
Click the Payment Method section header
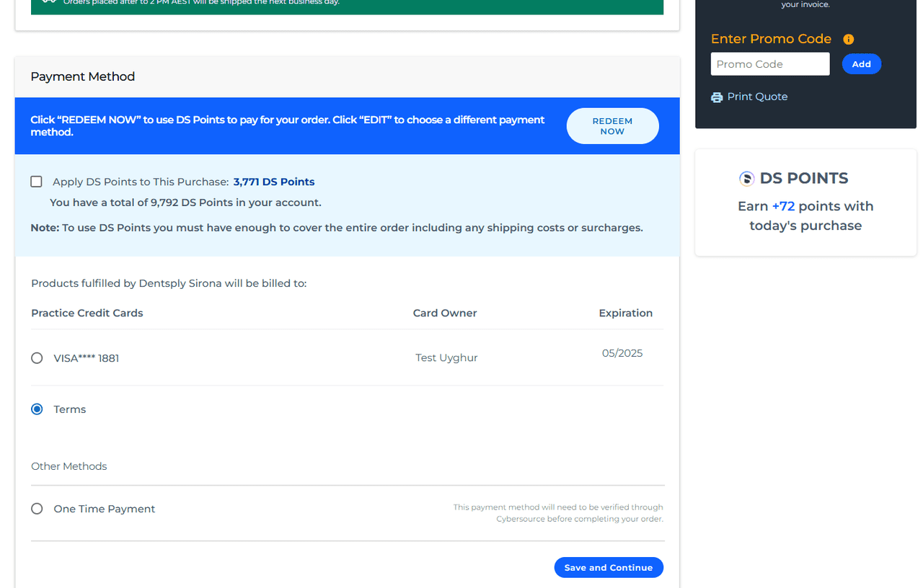83,76
